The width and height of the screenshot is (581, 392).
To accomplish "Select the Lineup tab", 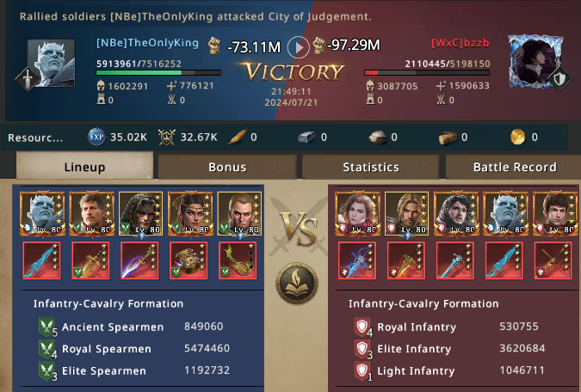I will tap(84, 166).
